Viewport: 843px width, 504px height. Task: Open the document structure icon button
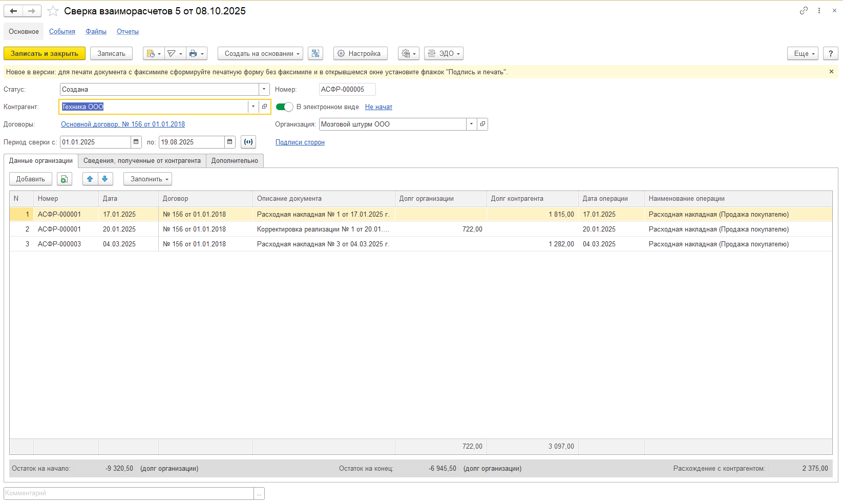[315, 54]
